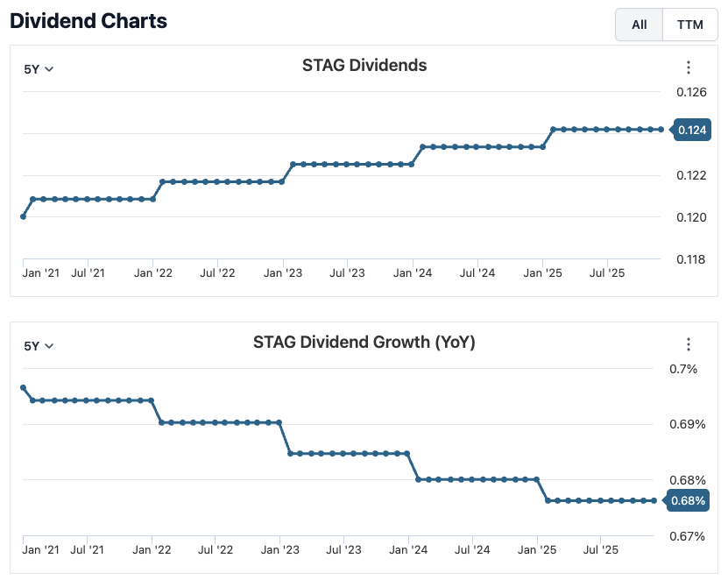Click Jan '25 x-axis label on Growth chart
The height and width of the screenshot is (580, 728).
coord(537,550)
